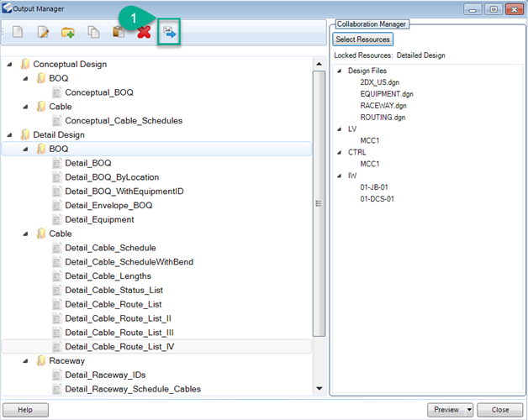Select Detail_Cable_Route_List_II report
This screenshot has width=528, height=420.
tap(118, 318)
